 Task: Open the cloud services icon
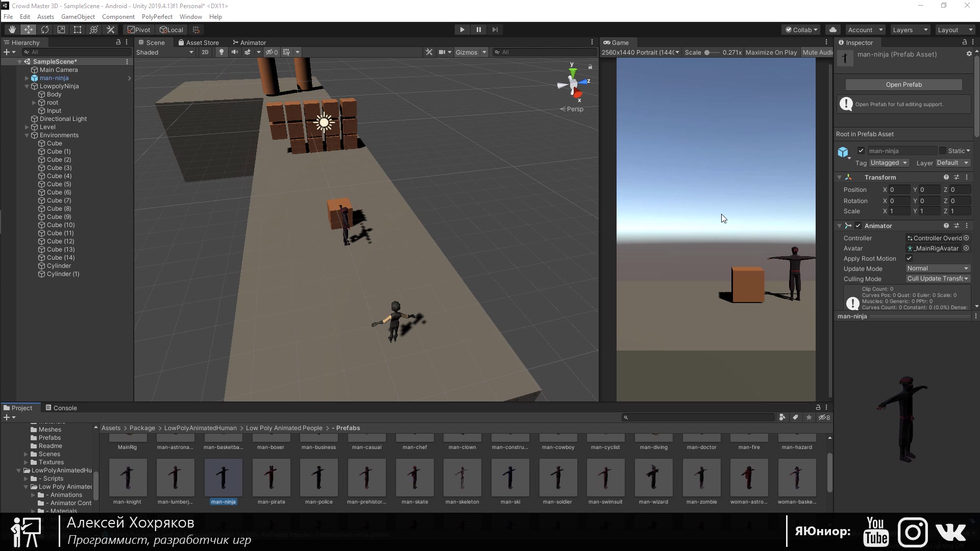[833, 30]
